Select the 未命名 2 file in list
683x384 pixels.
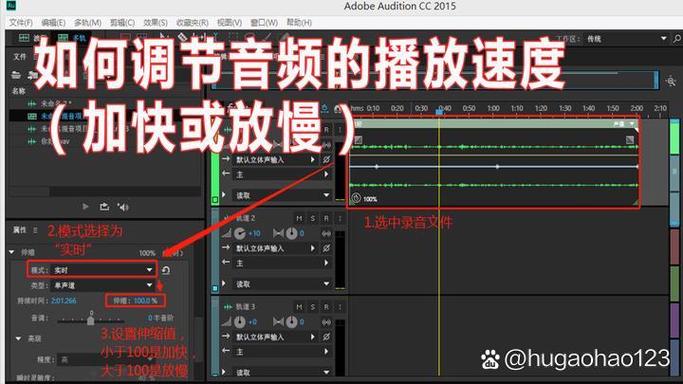[x=56, y=104]
